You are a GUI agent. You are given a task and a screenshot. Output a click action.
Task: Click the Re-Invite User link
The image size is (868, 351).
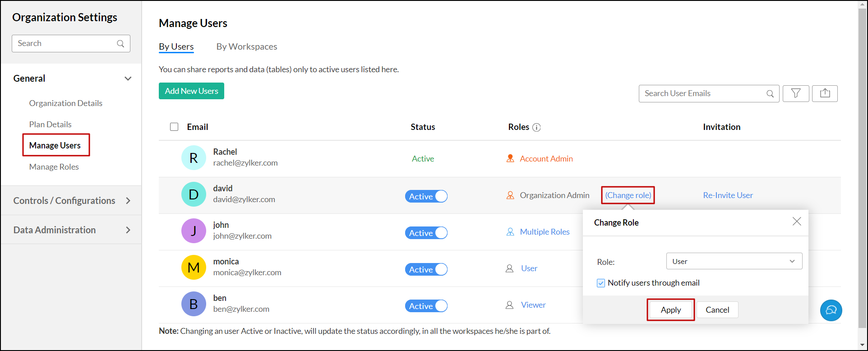click(728, 195)
